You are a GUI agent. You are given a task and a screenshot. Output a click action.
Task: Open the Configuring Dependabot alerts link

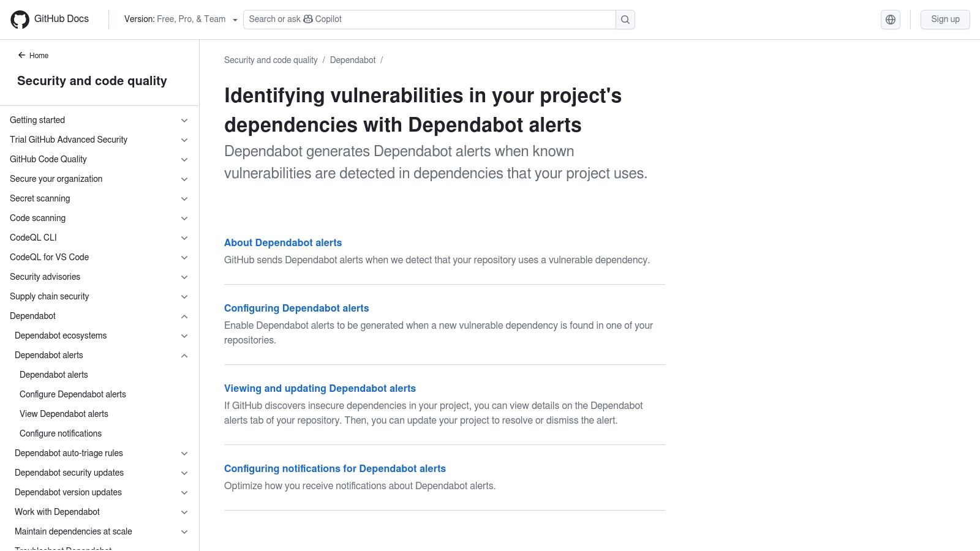point(296,308)
